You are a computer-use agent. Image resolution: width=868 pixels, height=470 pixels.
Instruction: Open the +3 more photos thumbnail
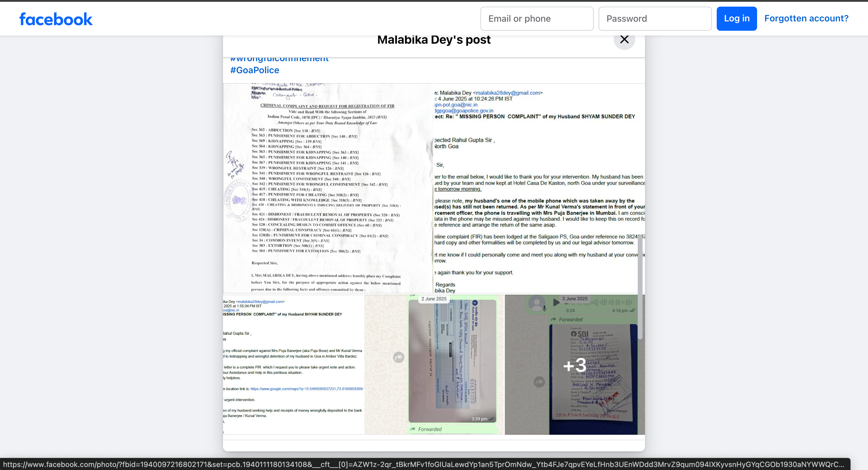click(574, 365)
